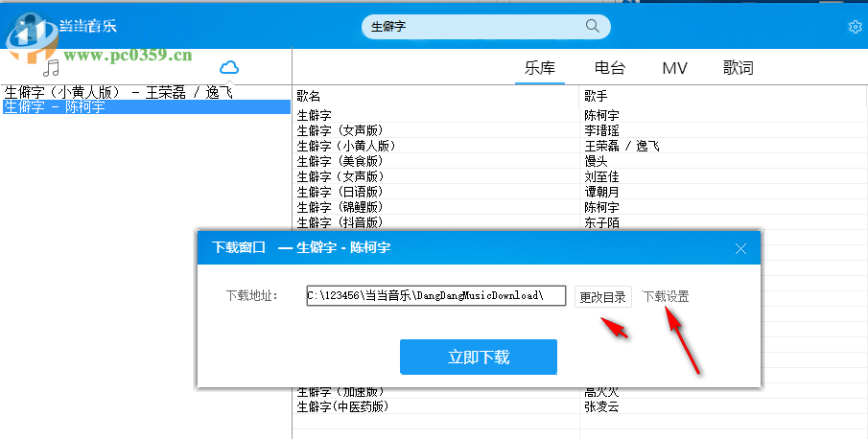Click artist 东子陌 cell
The height and width of the screenshot is (439, 868).
click(x=601, y=222)
